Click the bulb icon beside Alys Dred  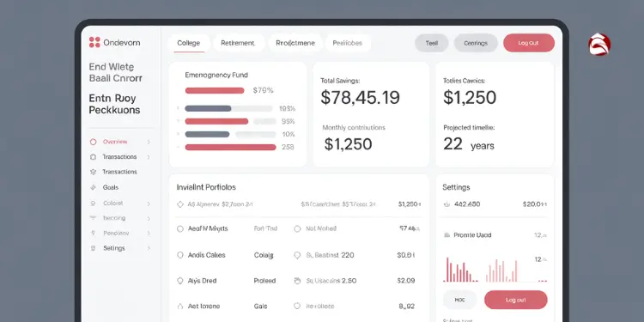(180, 281)
